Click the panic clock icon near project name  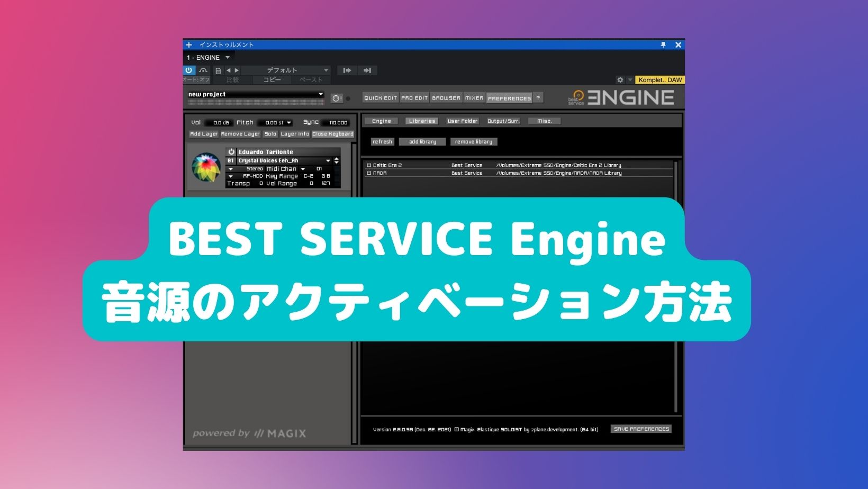coord(337,98)
